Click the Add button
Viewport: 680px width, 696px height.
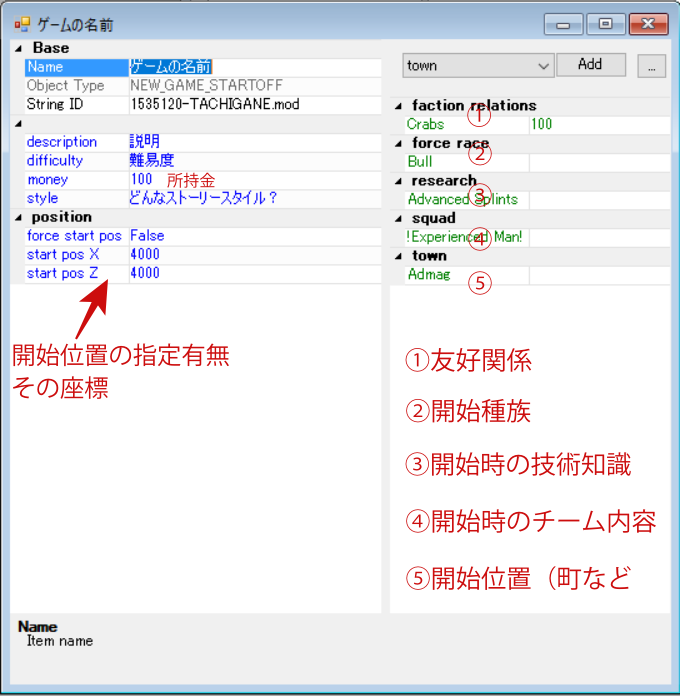click(x=590, y=65)
